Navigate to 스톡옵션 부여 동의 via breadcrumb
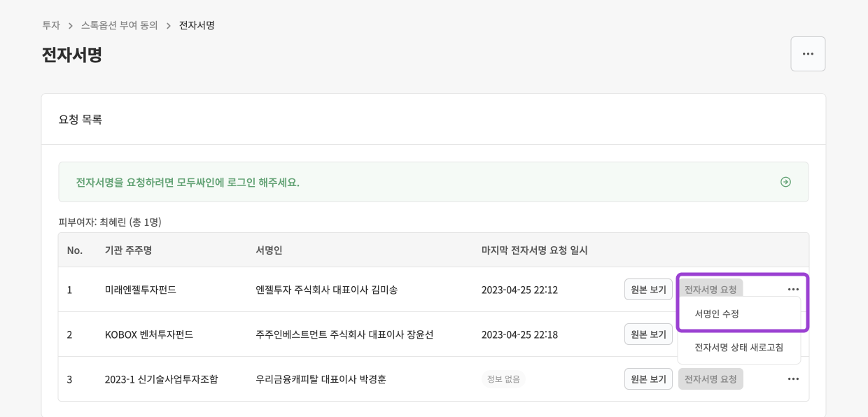 [119, 24]
